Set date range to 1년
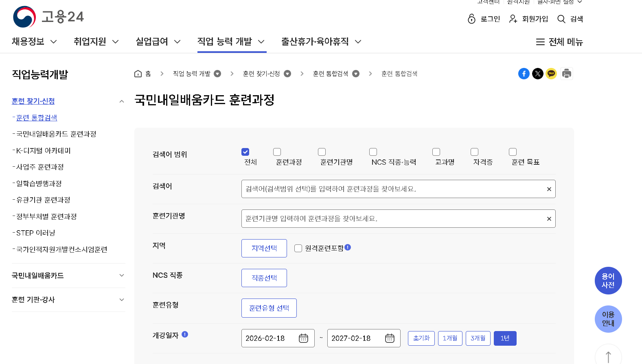 pos(505,338)
